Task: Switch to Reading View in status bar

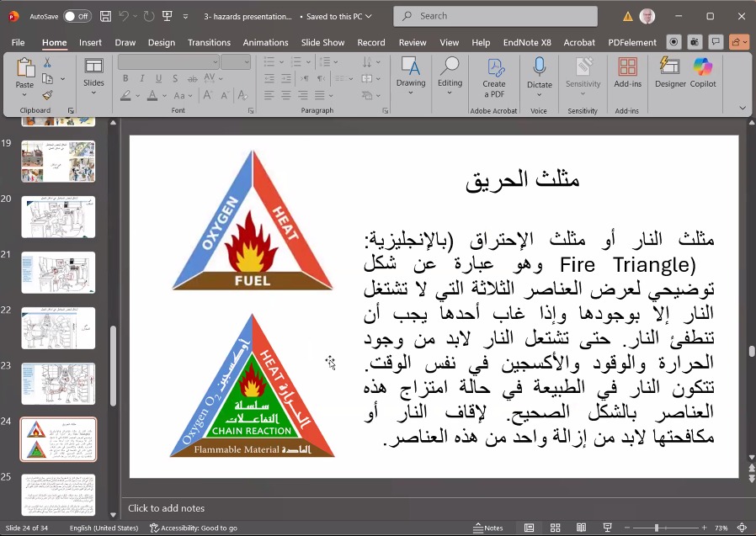Action: coord(582,528)
